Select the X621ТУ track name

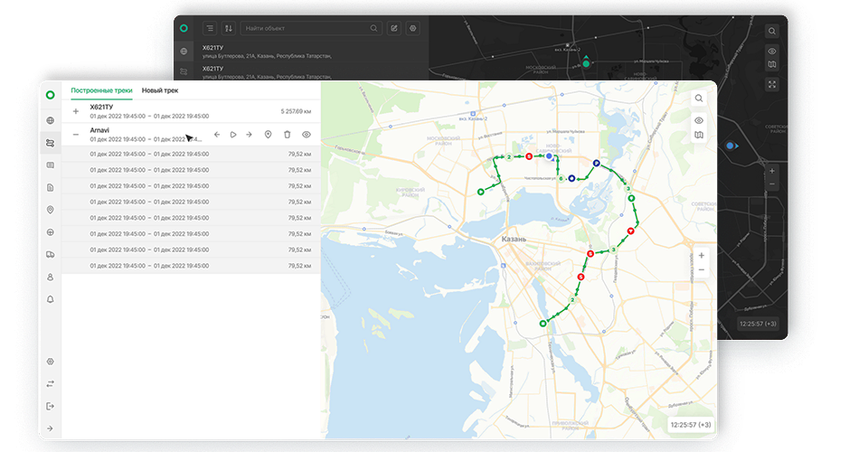coord(101,107)
